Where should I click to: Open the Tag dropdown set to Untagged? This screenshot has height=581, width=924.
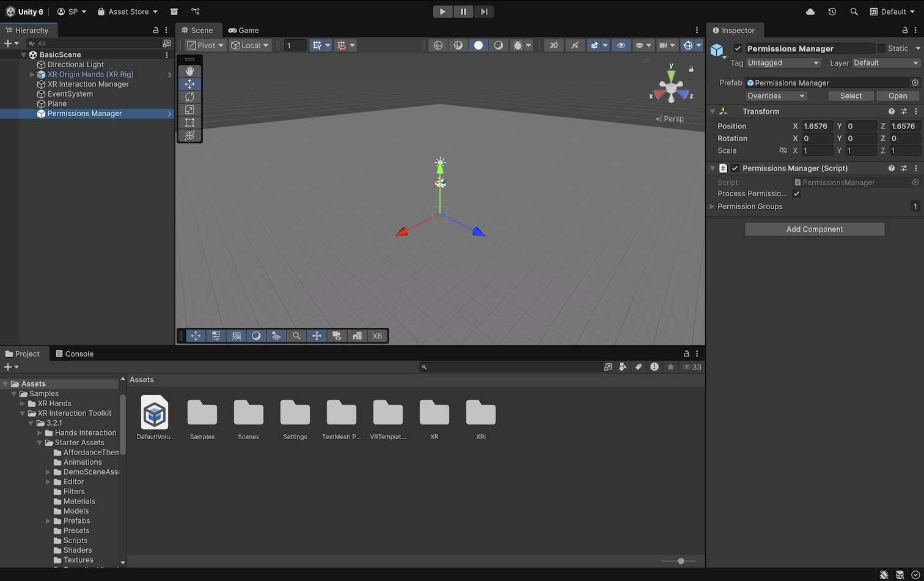[783, 63]
